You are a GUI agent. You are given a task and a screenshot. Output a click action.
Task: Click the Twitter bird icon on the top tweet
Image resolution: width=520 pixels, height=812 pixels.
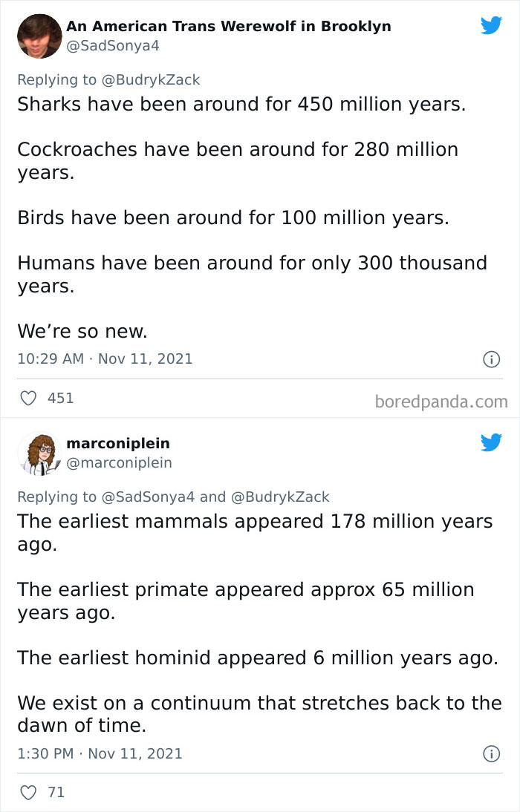(x=492, y=24)
